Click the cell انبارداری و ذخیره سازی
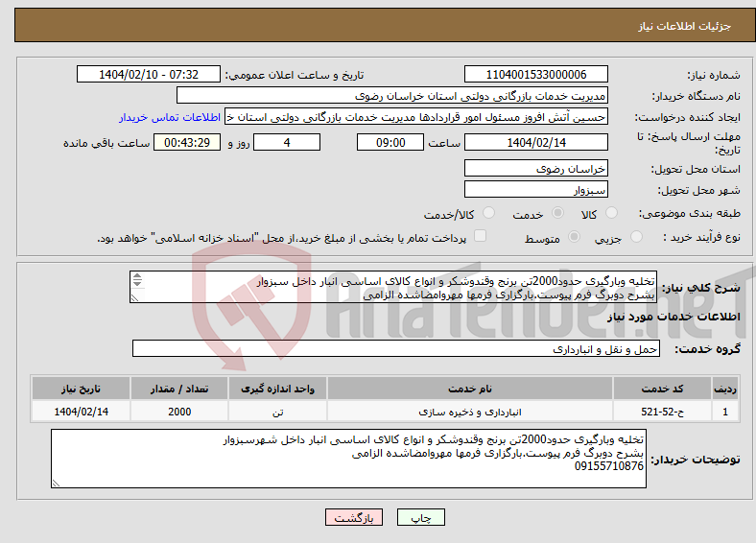The image size is (756, 543). point(470,412)
